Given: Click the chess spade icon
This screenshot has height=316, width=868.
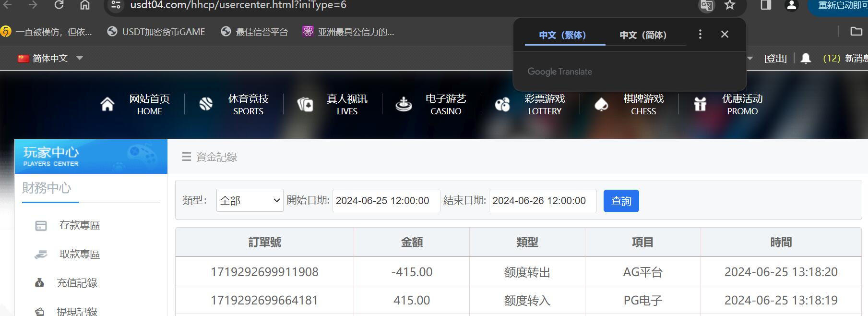Looking at the screenshot, I should pos(601,104).
